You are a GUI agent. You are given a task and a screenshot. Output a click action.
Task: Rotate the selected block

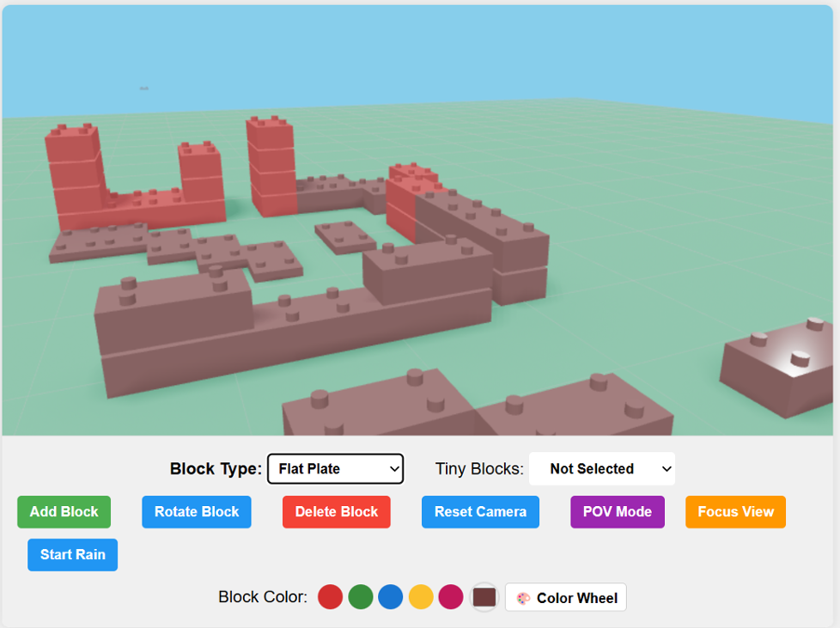[196, 511]
